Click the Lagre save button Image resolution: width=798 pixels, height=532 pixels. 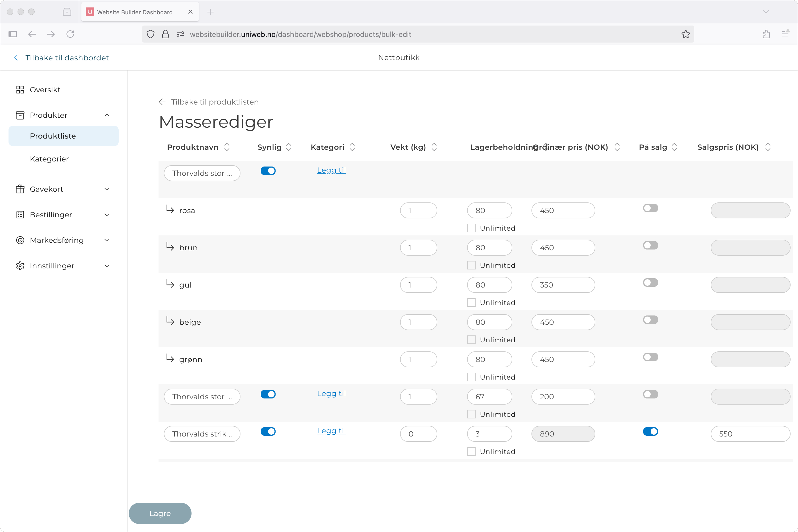click(160, 513)
